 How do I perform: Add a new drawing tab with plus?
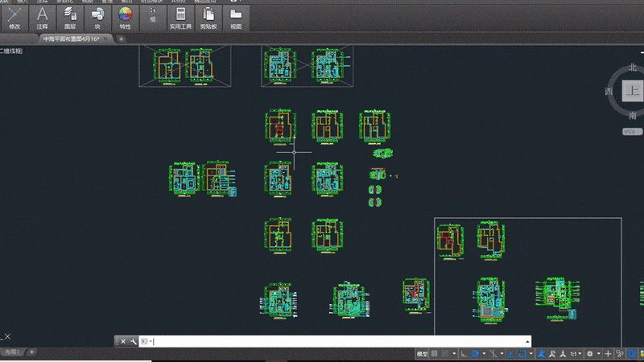click(x=122, y=39)
